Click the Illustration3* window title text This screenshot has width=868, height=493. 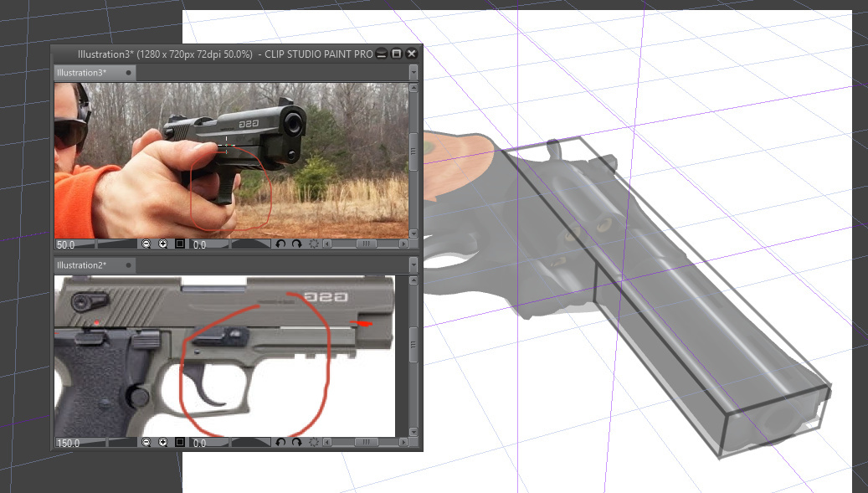click(225, 54)
